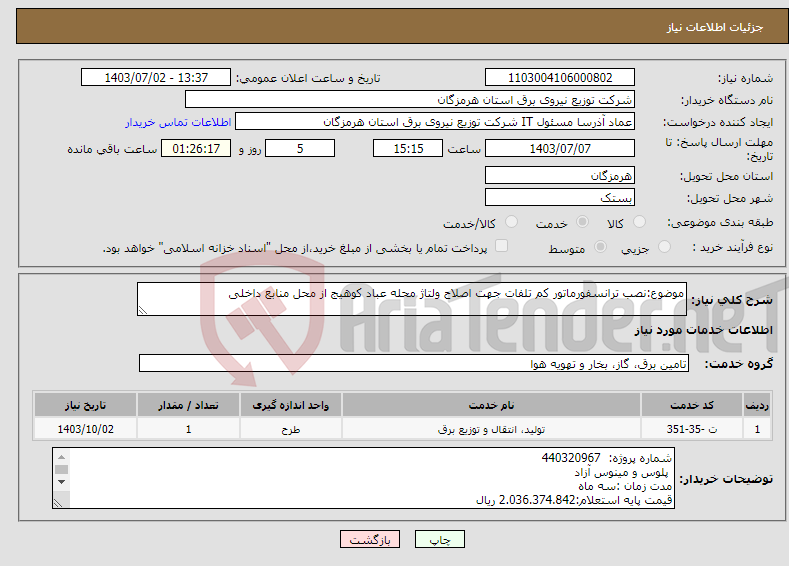Open اطلاعات تماس خریدار link
789x566 pixels.
tap(178, 122)
